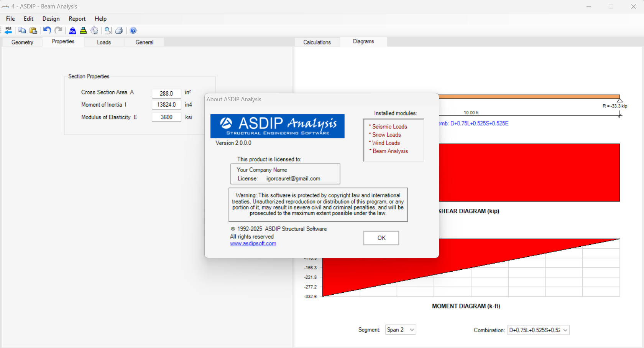The image size is (644, 348).
Task: Dismiss the About dialog with OK
Action: click(381, 238)
